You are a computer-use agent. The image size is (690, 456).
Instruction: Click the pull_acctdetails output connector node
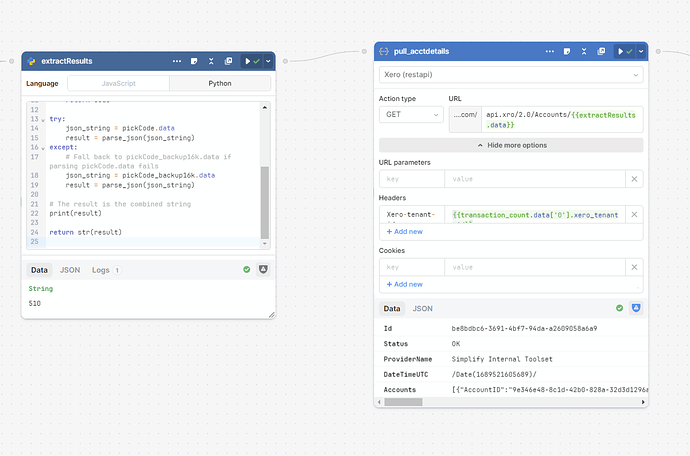pyautogui.click(x=658, y=51)
